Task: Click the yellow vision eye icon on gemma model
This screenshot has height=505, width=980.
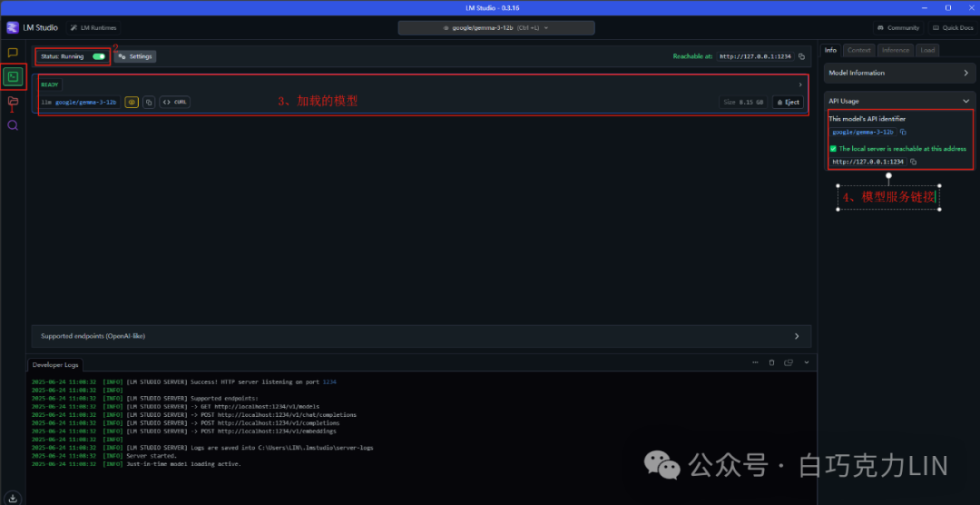Action: (132, 102)
